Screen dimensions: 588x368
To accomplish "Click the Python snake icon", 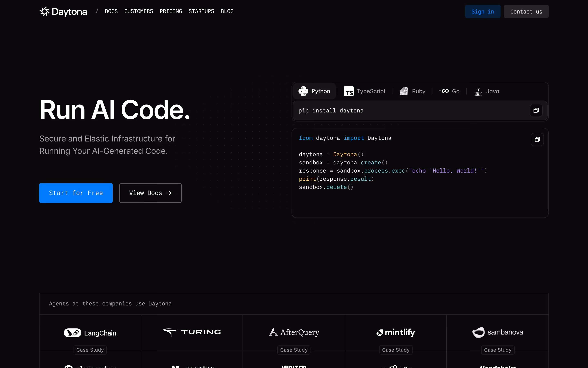I will coord(303,91).
